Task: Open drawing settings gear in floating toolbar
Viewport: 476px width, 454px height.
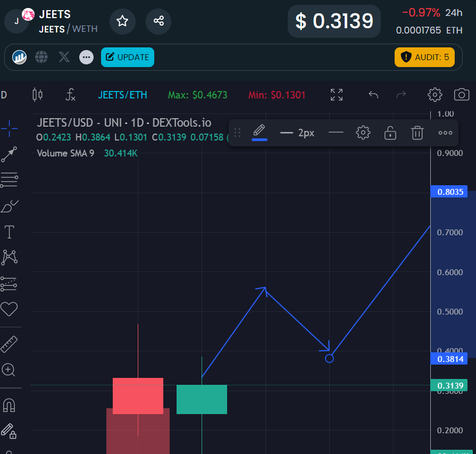Action: pos(363,133)
